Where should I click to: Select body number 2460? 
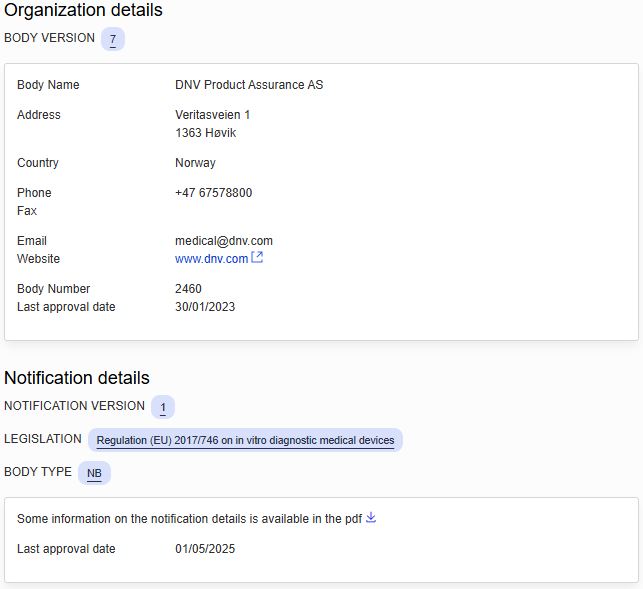point(188,289)
